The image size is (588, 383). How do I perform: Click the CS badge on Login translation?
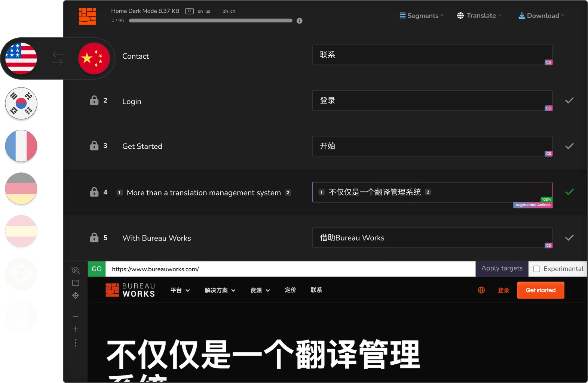click(x=548, y=108)
